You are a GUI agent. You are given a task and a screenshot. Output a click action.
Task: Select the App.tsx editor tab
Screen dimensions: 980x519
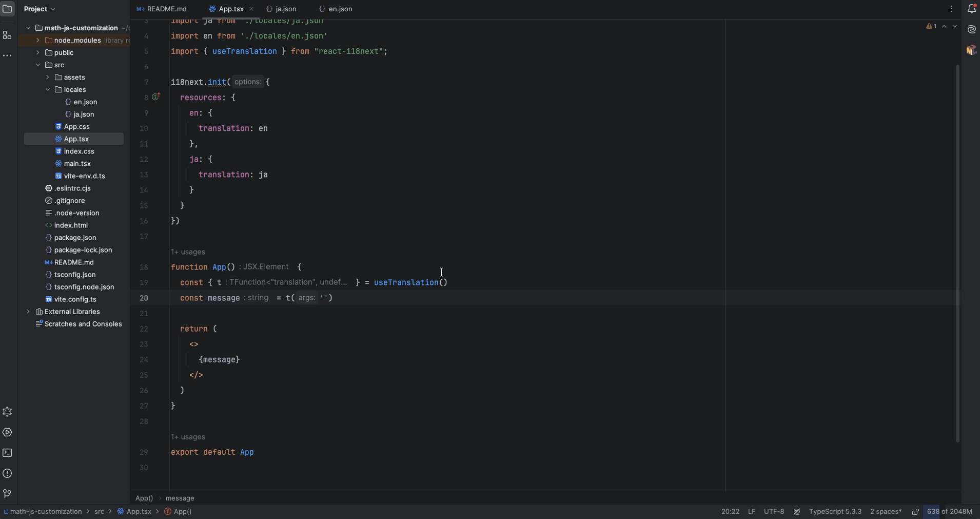[x=227, y=9]
